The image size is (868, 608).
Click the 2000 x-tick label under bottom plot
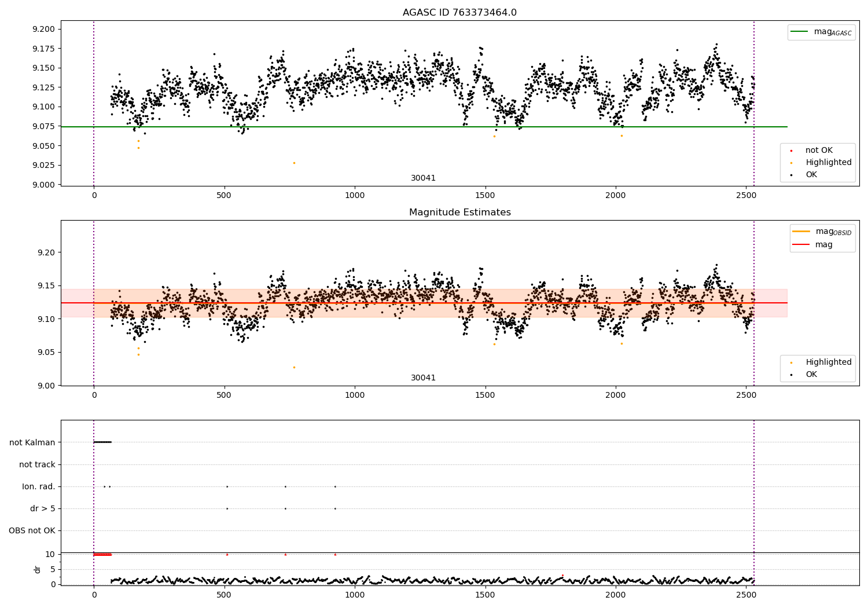point(616,594)
